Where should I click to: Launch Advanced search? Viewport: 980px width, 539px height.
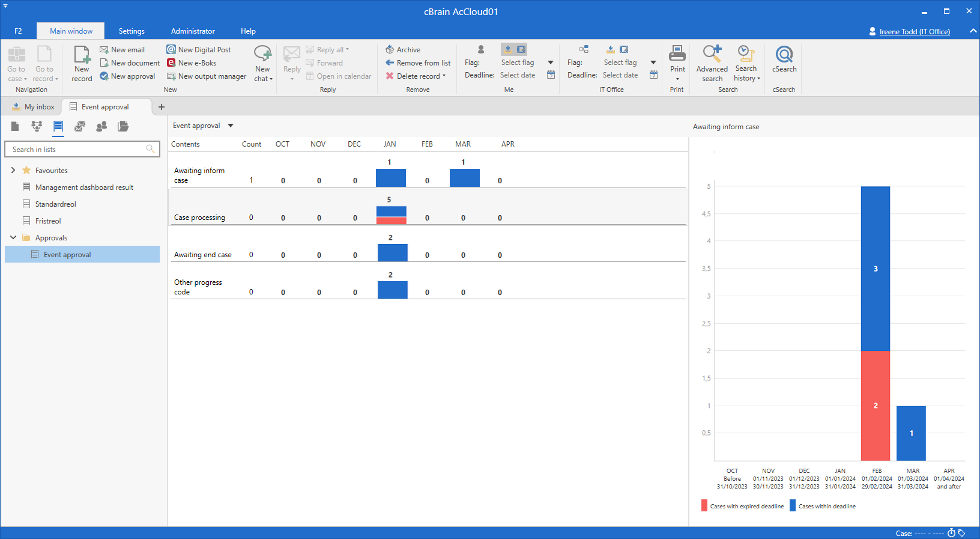click(x=712, y=63)
